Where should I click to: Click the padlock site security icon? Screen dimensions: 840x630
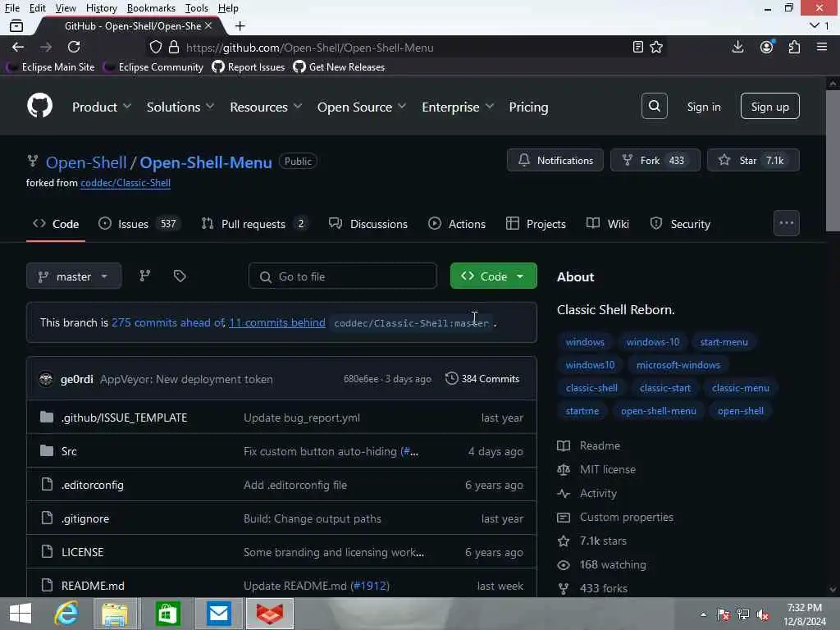pyautogui.click(x=174, y=47)
